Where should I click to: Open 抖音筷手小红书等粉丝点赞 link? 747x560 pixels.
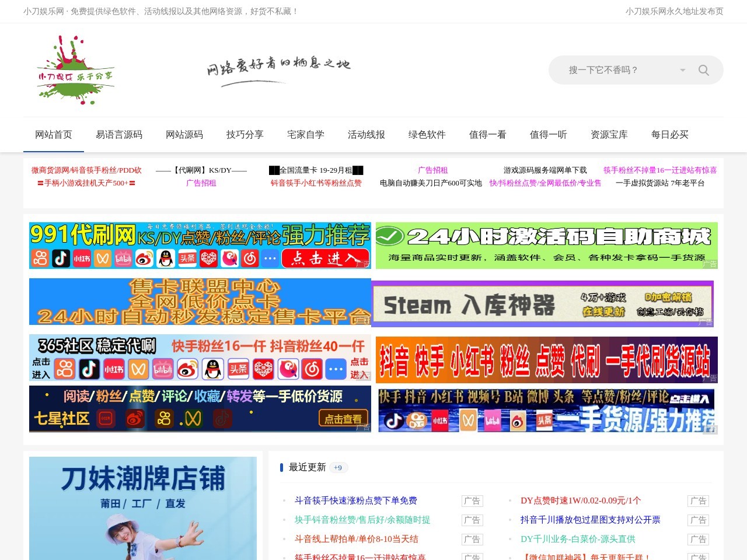click(x=316, y=183)
